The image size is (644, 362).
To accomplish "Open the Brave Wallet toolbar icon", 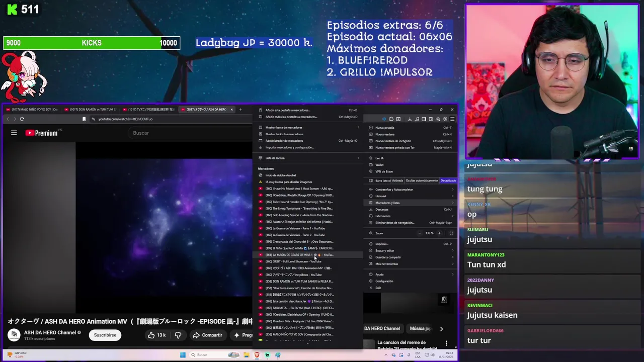I will coord(431,119).
